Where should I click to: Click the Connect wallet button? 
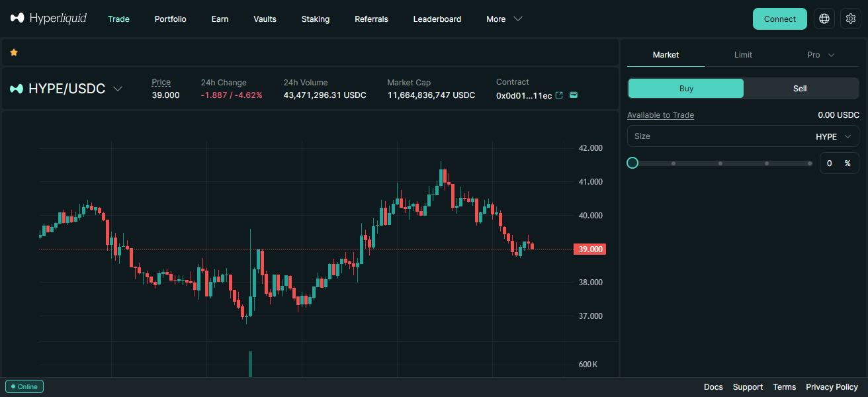(779, 19)
